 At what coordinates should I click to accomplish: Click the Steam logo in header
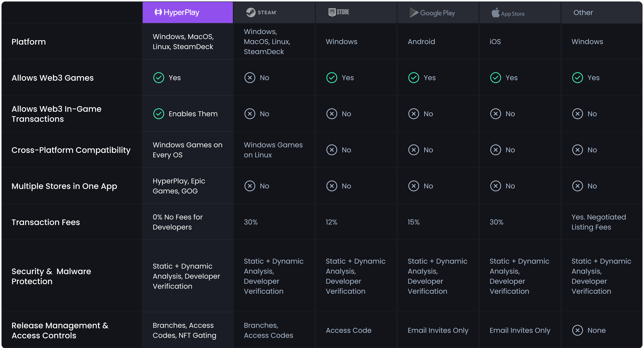point(261,12)
